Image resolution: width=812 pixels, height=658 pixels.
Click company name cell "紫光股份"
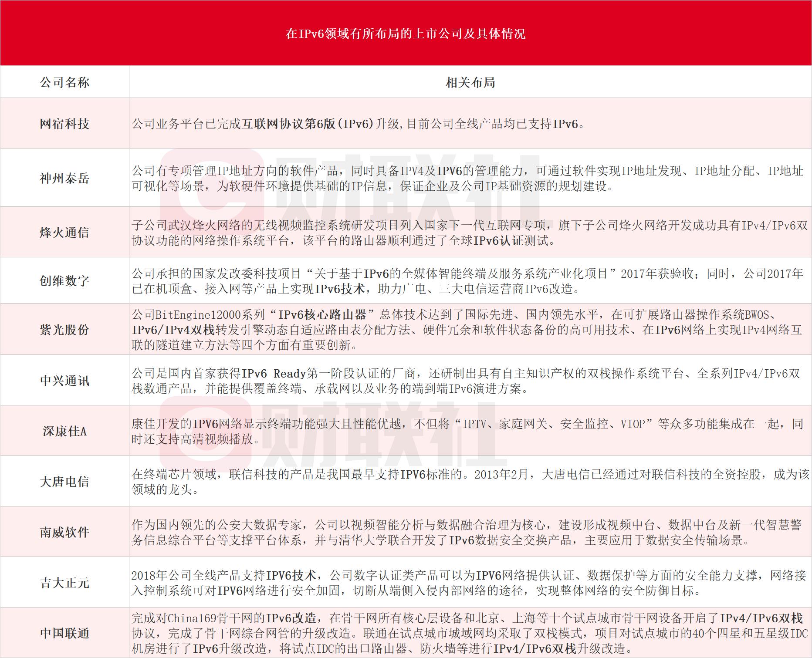[x=64, y=330]
